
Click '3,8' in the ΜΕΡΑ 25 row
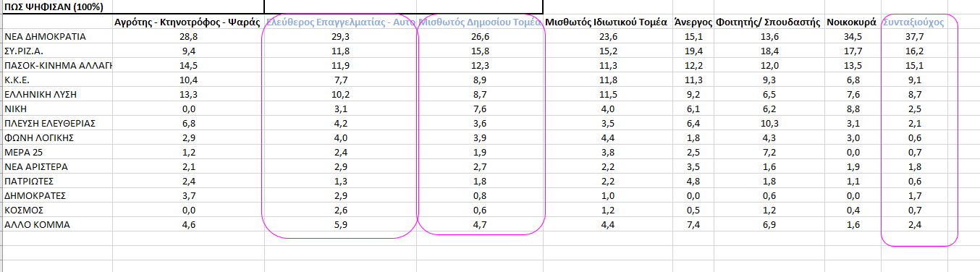[609, 153]
